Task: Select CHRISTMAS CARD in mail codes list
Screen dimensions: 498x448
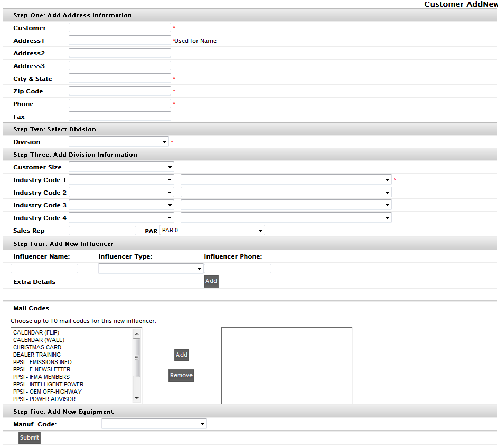Action: 37,348
